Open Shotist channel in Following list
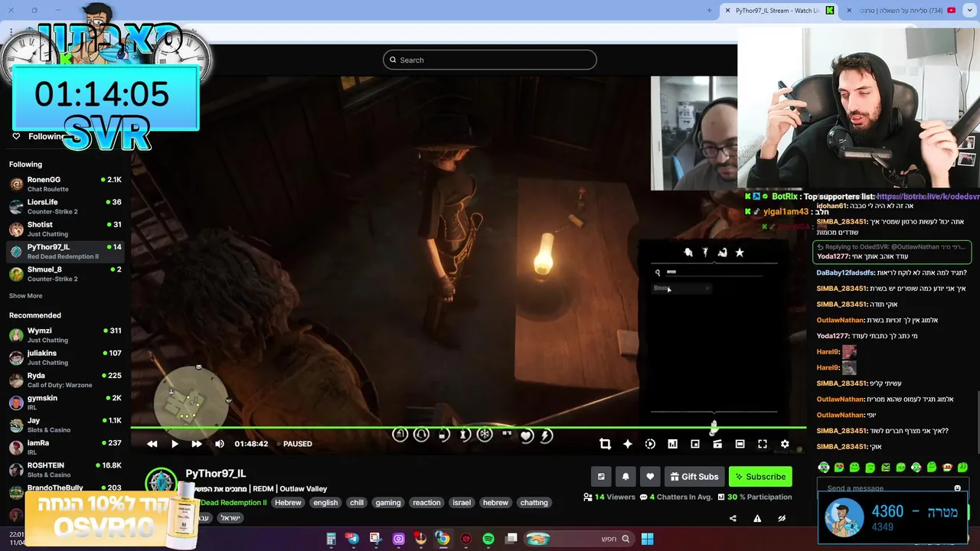 pyautogui.click(x=65, y=229)
